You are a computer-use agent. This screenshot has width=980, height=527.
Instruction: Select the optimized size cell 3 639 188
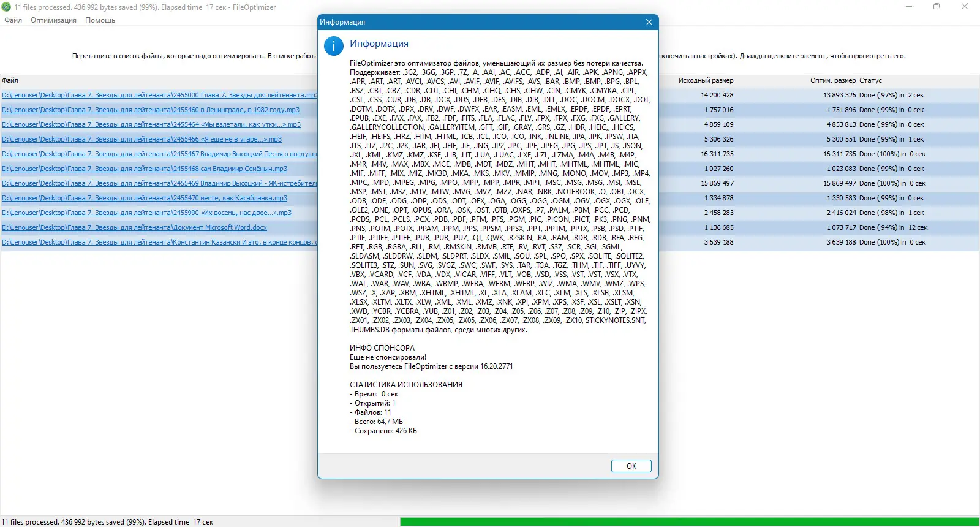tap(842, 242)
